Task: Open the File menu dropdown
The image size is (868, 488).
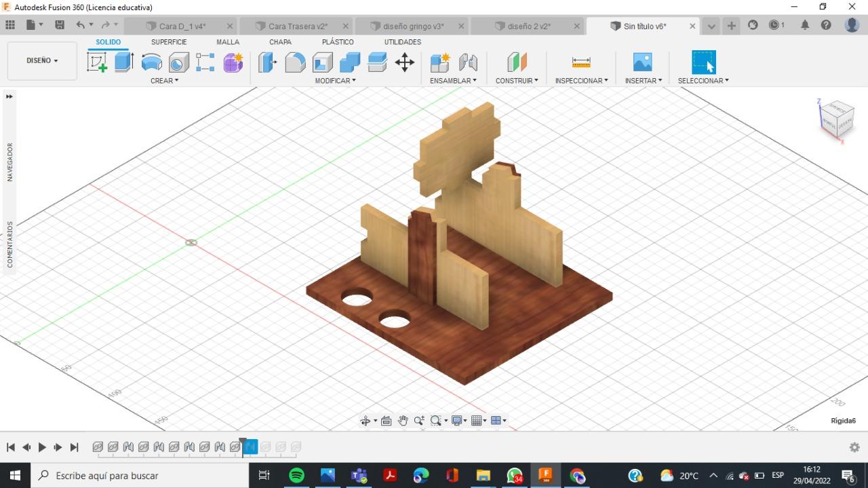Action: pyautogui.click(x=34, y=25)
